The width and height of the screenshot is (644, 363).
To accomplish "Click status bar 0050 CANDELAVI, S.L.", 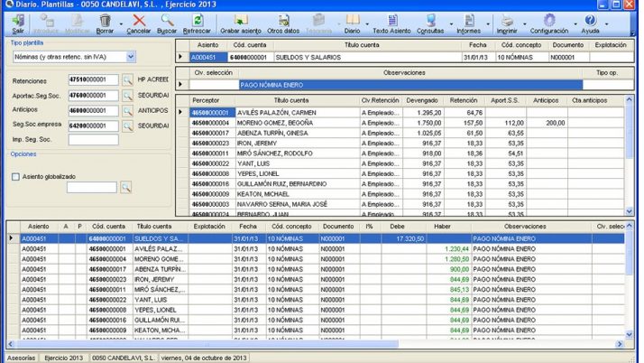I will point(124,358).
